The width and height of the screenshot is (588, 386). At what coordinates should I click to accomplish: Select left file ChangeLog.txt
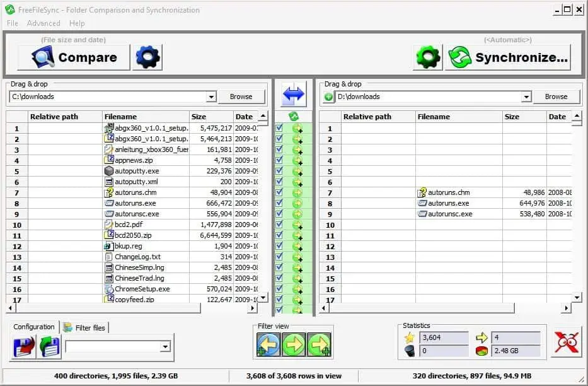[x=137, y=257]
